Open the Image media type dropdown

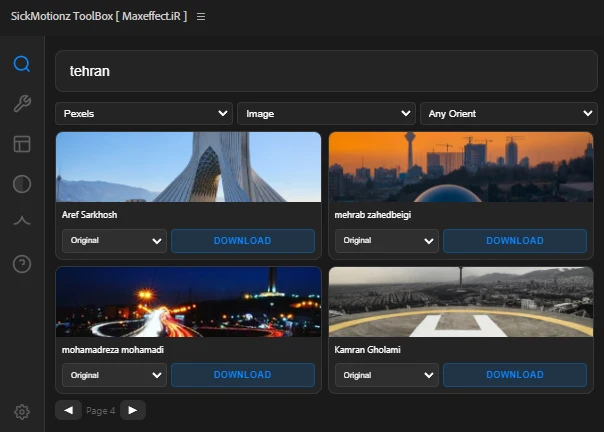click(x=326, y=114)
